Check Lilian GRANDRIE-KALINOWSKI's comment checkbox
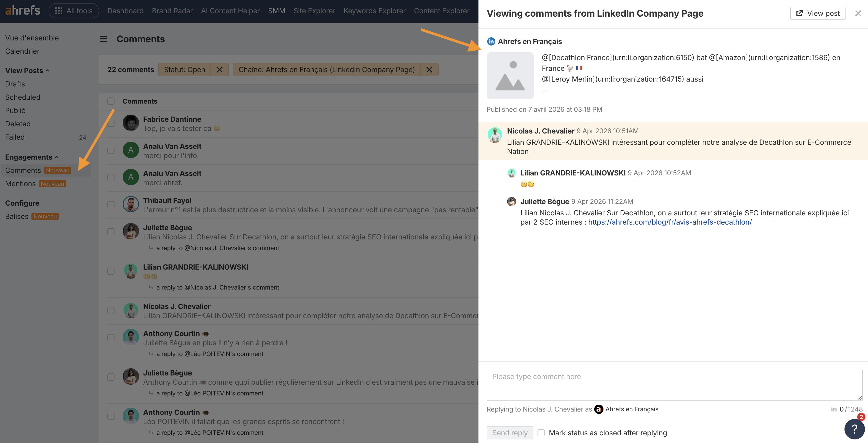 pyautogui.click(x=111, y=271)
